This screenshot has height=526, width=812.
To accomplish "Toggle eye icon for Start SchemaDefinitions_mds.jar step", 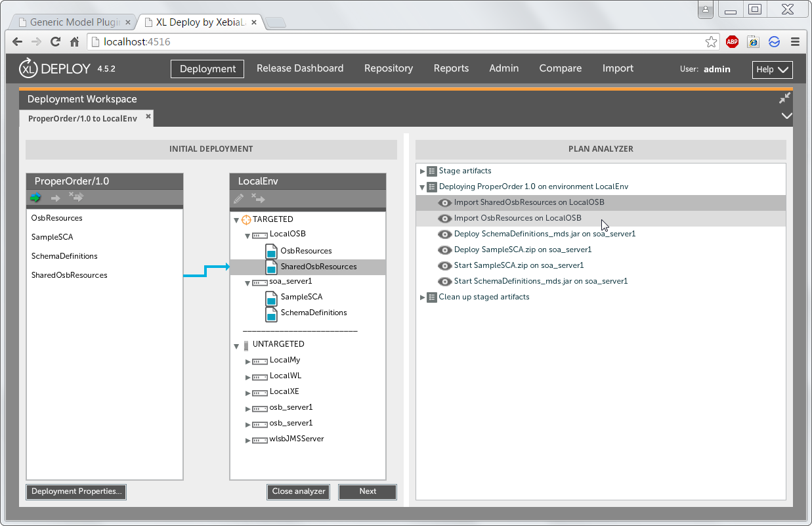I will click(x=444, y=281).
